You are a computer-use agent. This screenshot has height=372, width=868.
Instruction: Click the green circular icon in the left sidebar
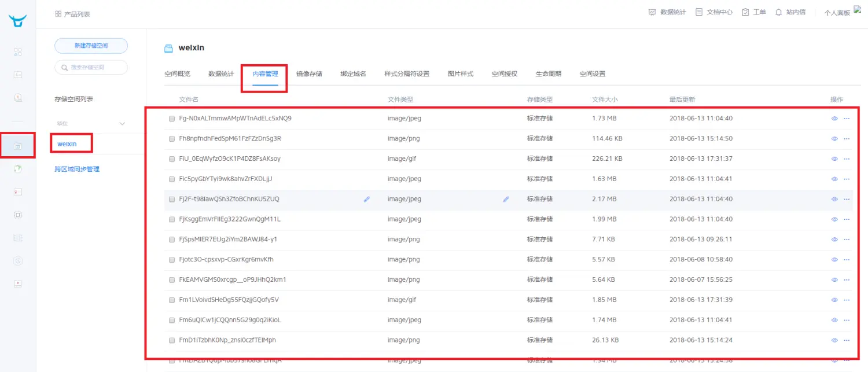(x=18, y=169)
